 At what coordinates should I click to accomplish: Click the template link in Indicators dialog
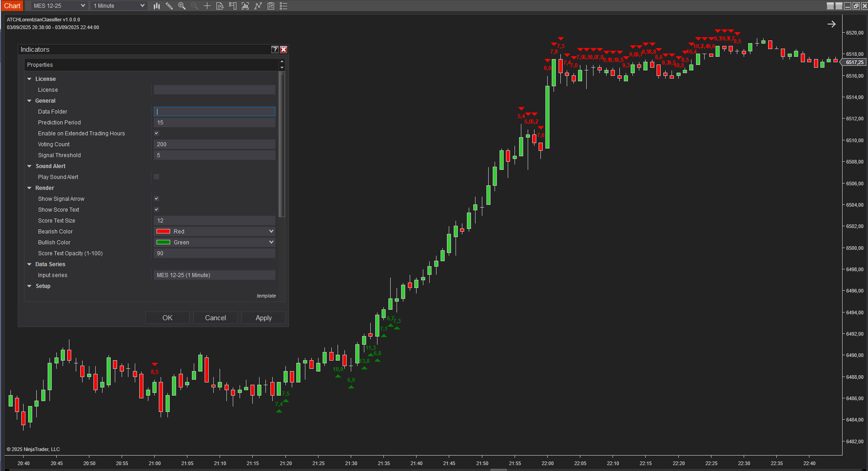click(266, 296)
